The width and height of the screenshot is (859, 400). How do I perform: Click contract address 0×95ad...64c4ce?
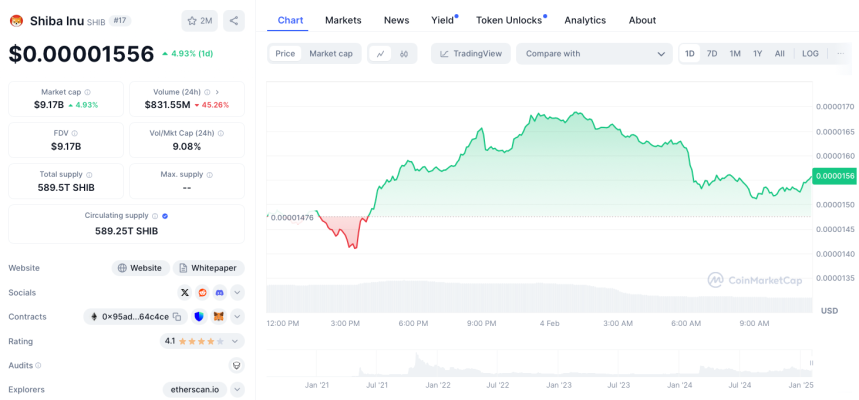point(135,317)
